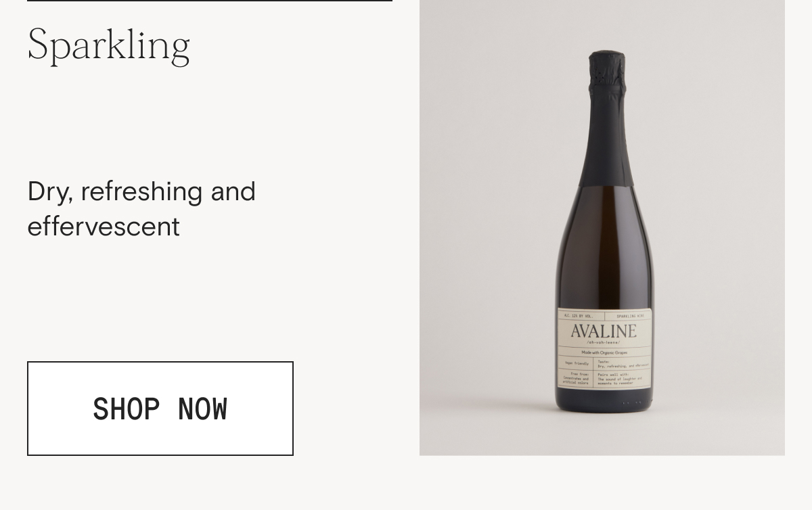This screenshot has height=510, width=812.
Task: Click the 'Pairs well with:' label cell
Action: click(x=623, y=379)
